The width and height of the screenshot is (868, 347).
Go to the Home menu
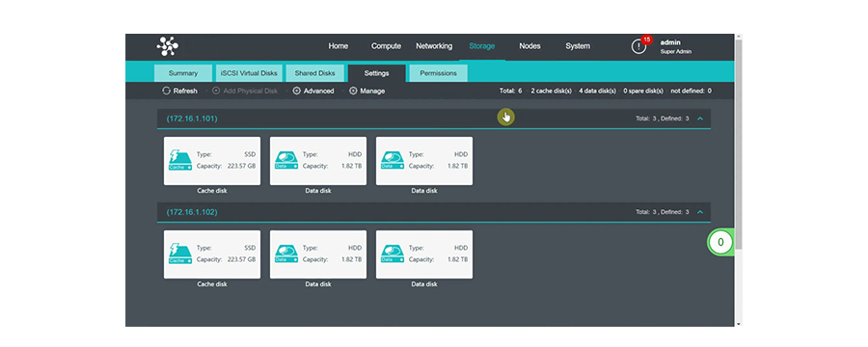[339, 46]
